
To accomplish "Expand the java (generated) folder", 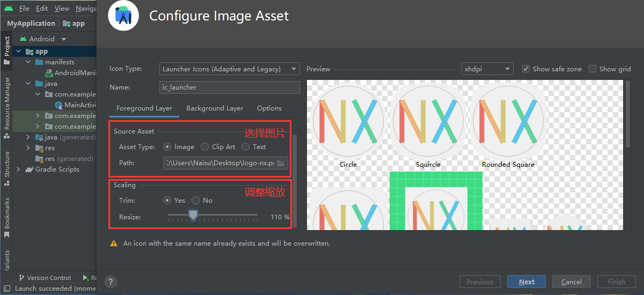I will (x=28, y=137).
